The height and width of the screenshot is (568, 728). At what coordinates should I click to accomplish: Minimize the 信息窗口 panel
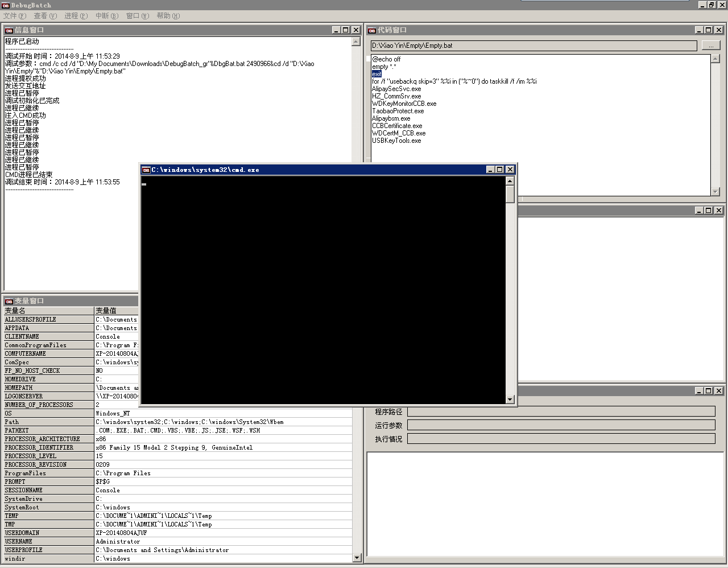coord(336,30)
